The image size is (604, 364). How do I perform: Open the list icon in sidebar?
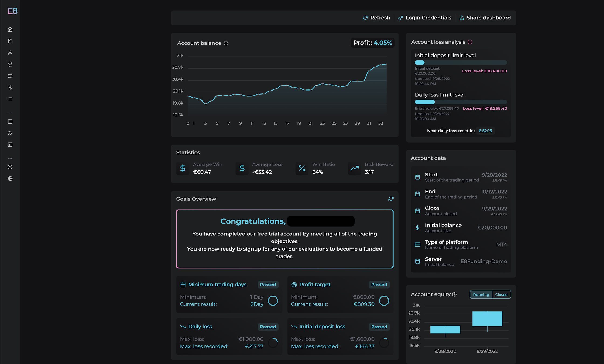[x=10, y=99]
